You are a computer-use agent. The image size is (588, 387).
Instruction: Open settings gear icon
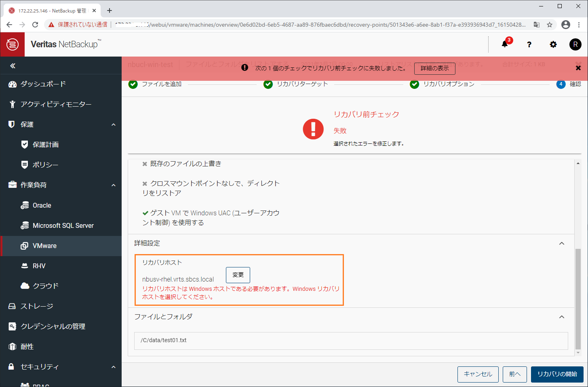tap(553, 44)
